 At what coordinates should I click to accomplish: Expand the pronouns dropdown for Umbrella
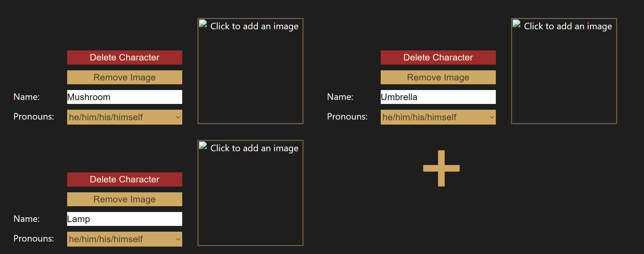point(438,117)
